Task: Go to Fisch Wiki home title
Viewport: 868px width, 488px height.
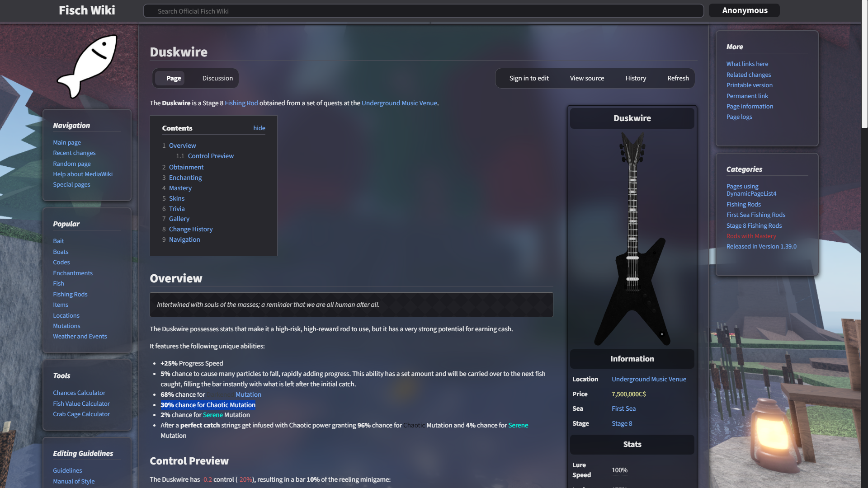Action: click(x=87, y=10)
